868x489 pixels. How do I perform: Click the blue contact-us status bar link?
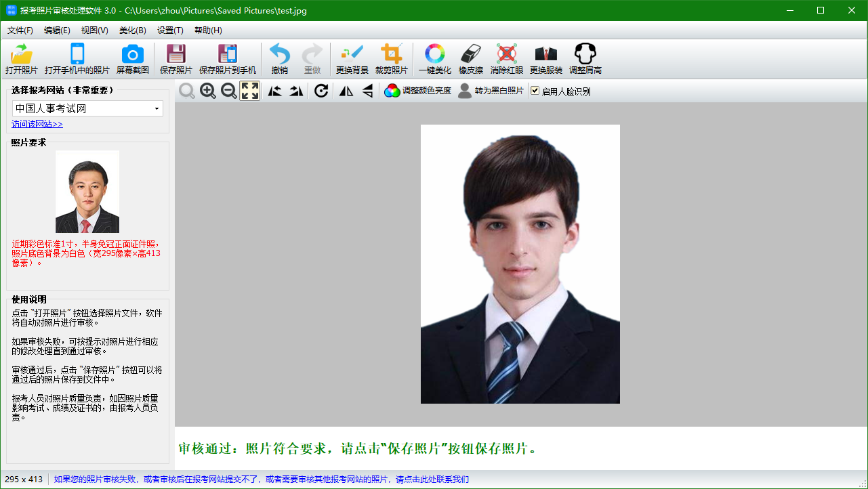pos(262,480)
